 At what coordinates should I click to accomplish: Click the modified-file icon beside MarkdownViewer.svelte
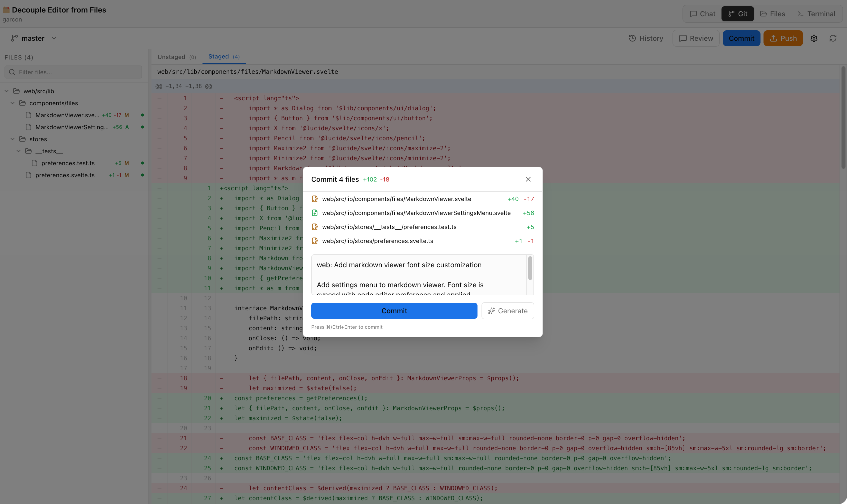click(x=315, y=199)
